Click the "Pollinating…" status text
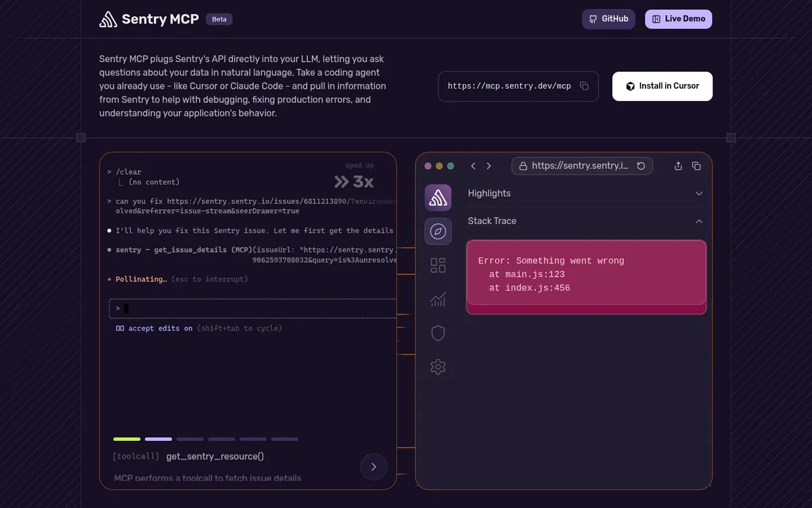The width and height of the screenshot is (812, 508). click(x=141, y=279)
